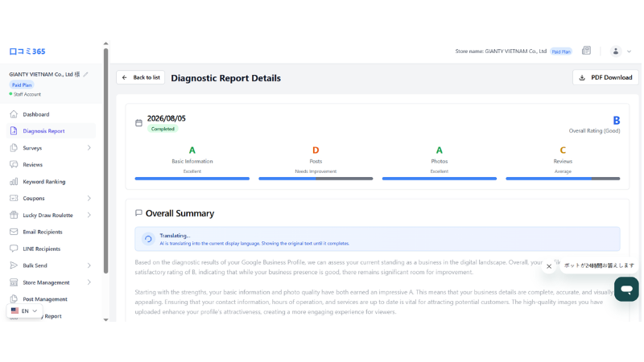Click the Dashboard home icon
The width and height of the screenshot is (644, 362).
point(14,114)
